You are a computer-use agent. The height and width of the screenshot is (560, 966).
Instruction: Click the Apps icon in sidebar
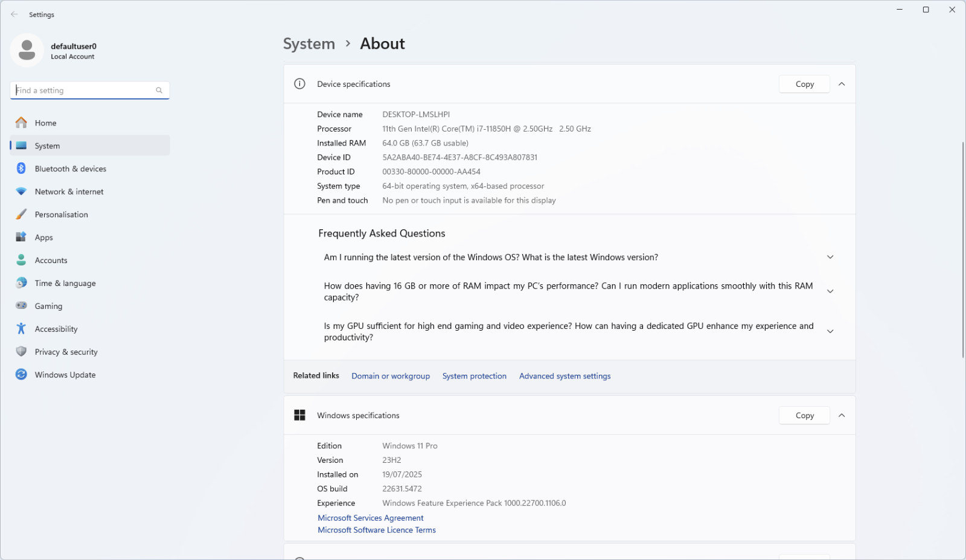pos(21,237)
